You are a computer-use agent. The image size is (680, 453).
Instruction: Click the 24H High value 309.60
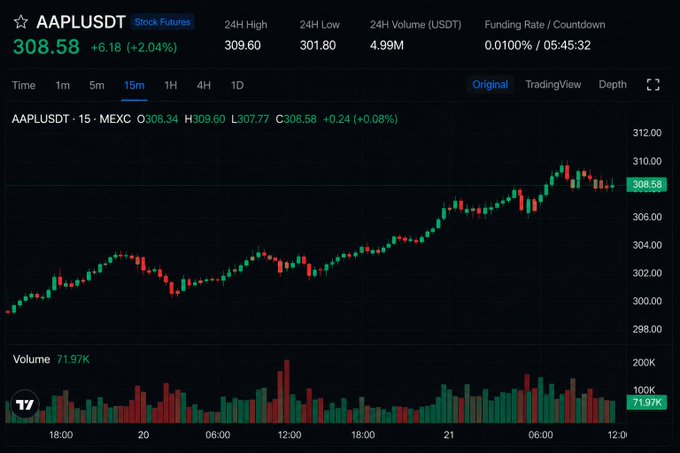[242, 45]
